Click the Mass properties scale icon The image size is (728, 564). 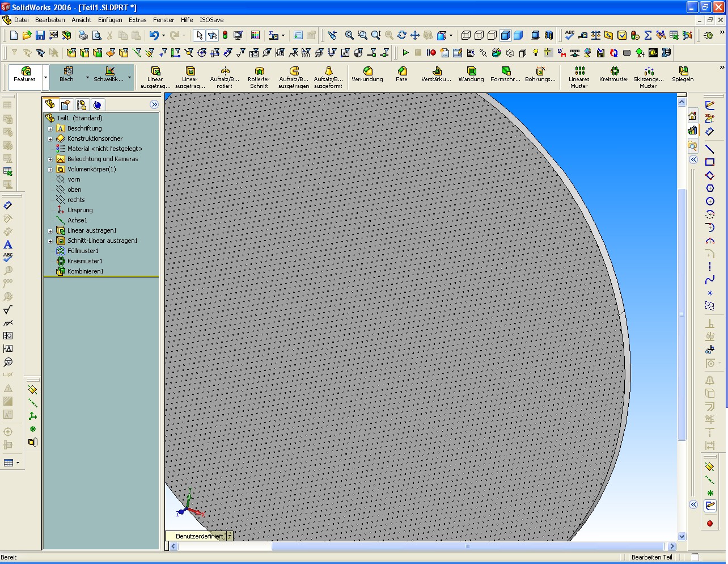(596, 35)
